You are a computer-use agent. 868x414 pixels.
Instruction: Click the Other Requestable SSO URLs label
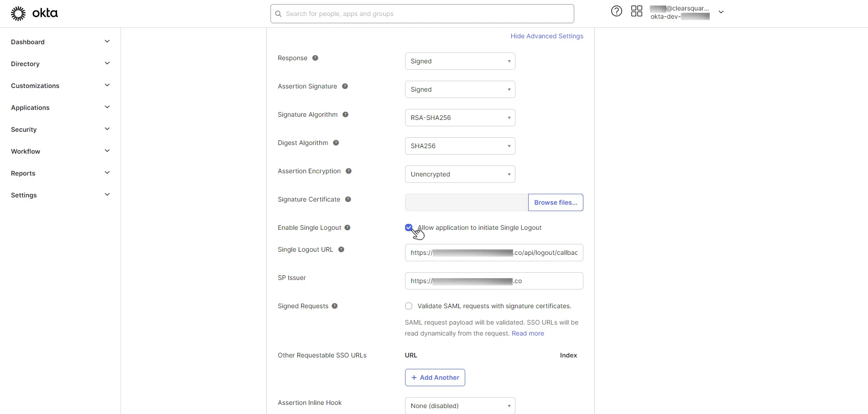[x=322, y=355]
